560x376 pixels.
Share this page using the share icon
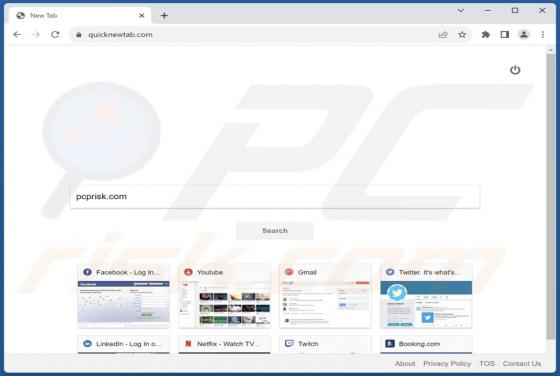pos(443,35)
